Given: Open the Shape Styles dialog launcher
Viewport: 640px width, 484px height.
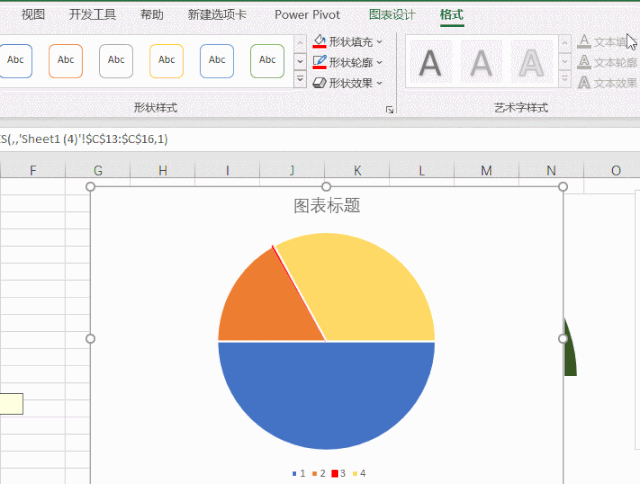Looking at the screenshot, I should pyautogui.click(x=390, y=109).
